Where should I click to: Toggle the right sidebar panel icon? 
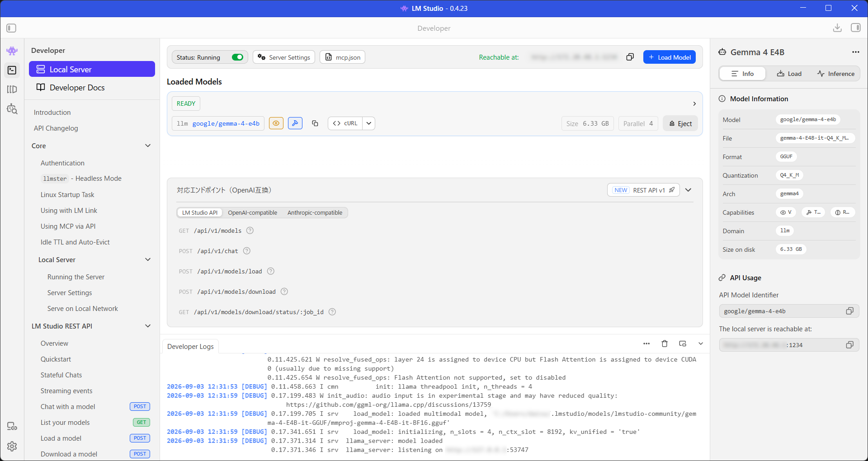[x=856, y=28]
